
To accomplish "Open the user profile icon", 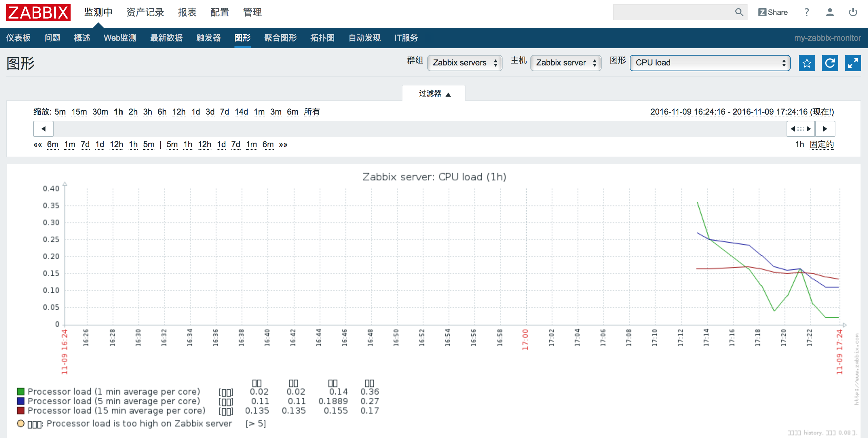I will (x=830, y=12).
